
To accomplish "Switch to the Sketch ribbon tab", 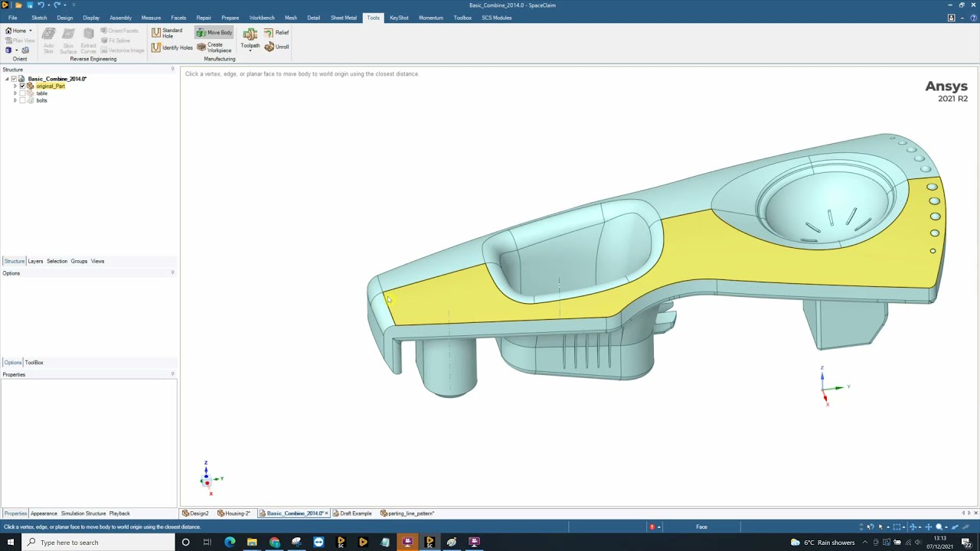I will click(x=39, y=18).
